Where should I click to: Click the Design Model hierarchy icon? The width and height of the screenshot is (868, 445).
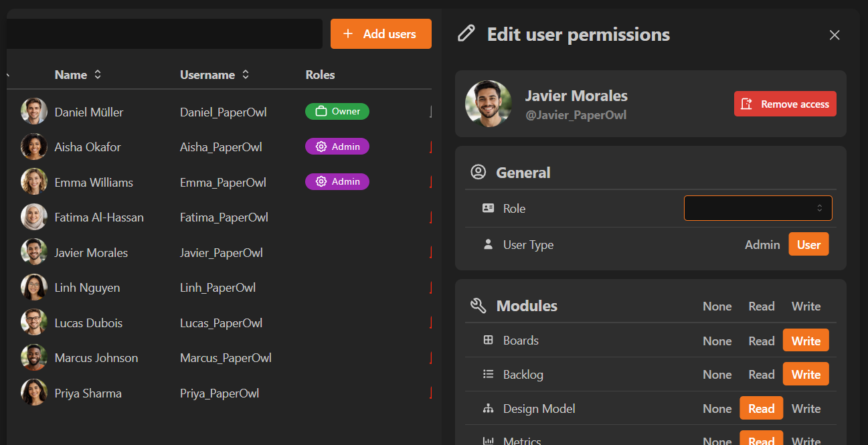(x=488, y=409)
